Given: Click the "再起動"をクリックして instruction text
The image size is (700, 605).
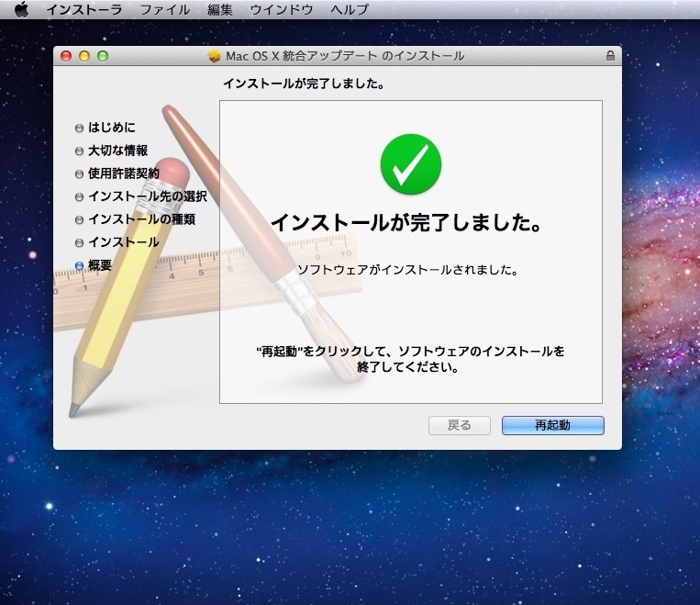Looking at the screenshot, I should [411, 359].
